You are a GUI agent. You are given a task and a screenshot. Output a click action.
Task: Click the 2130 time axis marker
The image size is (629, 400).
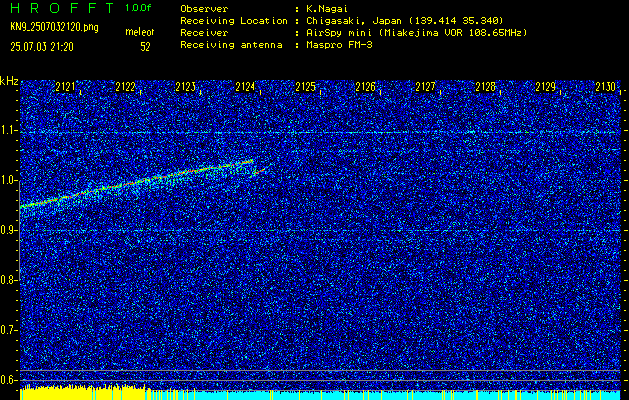click(x=605, y=87)
